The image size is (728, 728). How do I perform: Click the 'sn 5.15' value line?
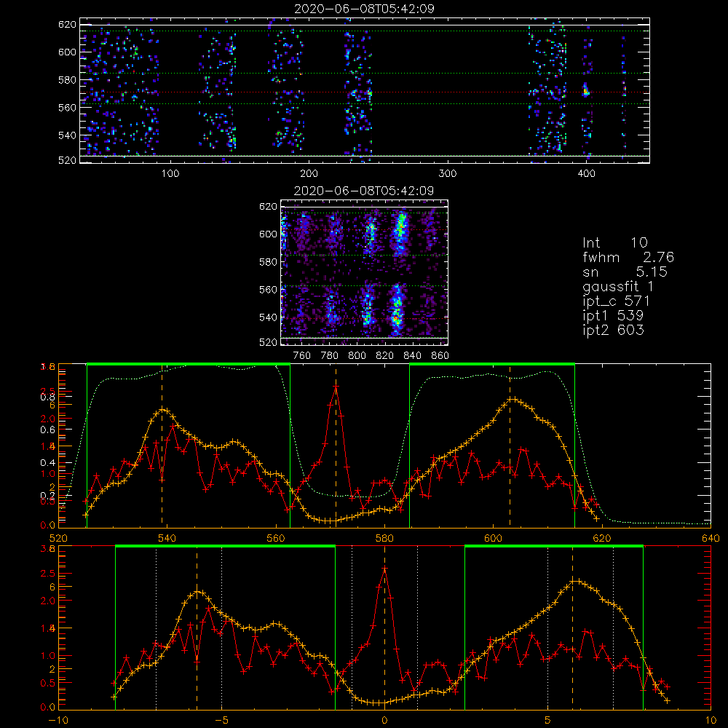click(x=625, y=272)
